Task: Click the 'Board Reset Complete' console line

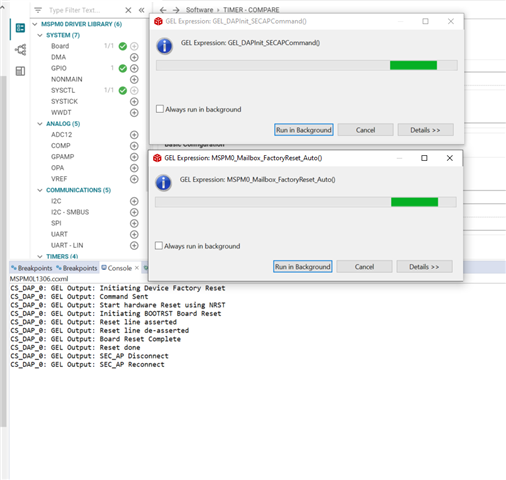Action: pos(95,339)
